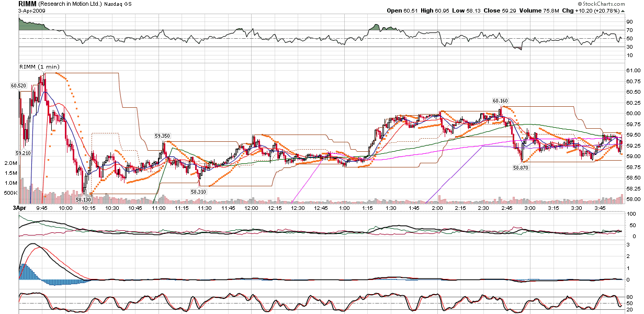Click the 10:15 time axis label

point(89,208)
